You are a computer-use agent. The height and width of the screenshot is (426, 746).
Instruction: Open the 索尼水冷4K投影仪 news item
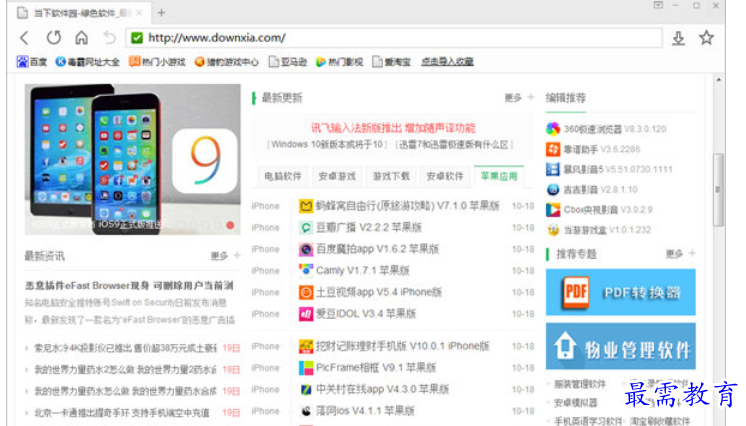point(125,348)
